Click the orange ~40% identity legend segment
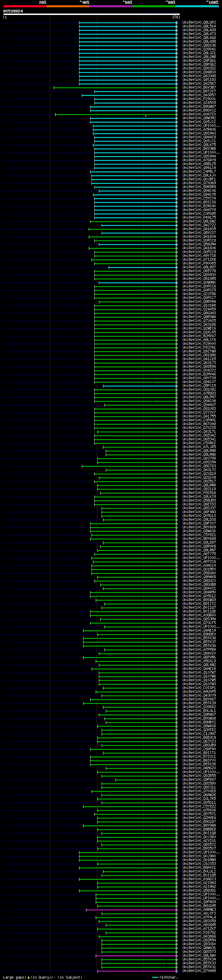The width and height of the screenshot is (222, 980). 68,6
